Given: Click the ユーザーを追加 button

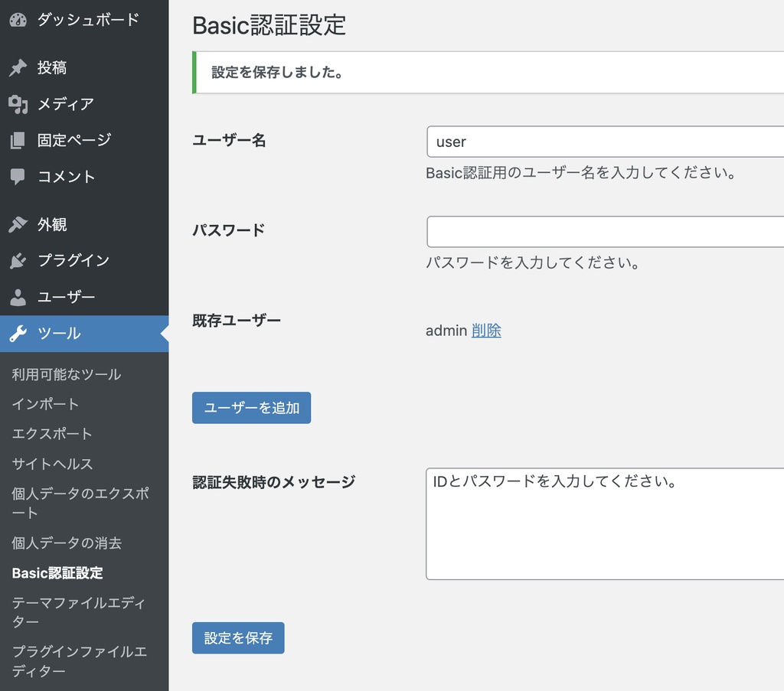Looking at the screenshot, I should (x=251, y=408).
